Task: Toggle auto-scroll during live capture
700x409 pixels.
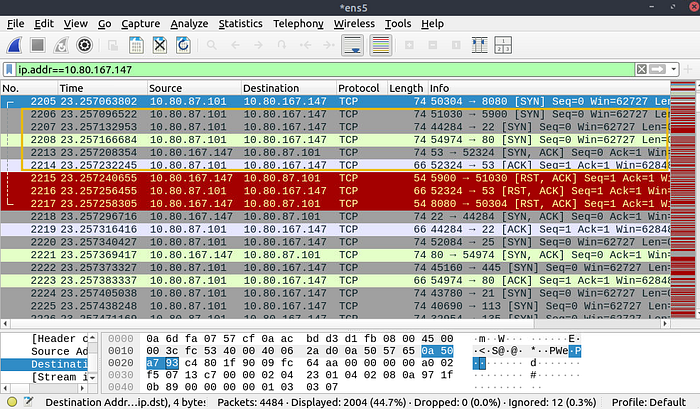Action: click(352, 45)
